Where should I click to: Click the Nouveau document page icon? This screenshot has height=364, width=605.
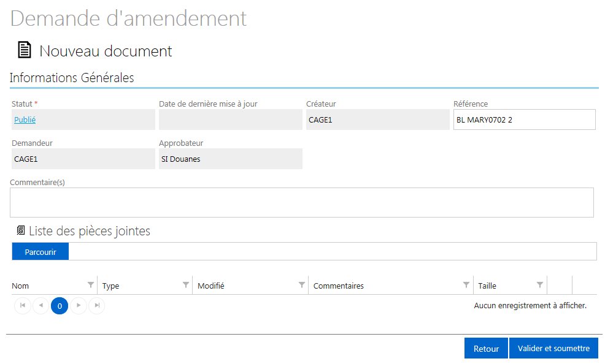pyautogui.click(x=25, y=50)
